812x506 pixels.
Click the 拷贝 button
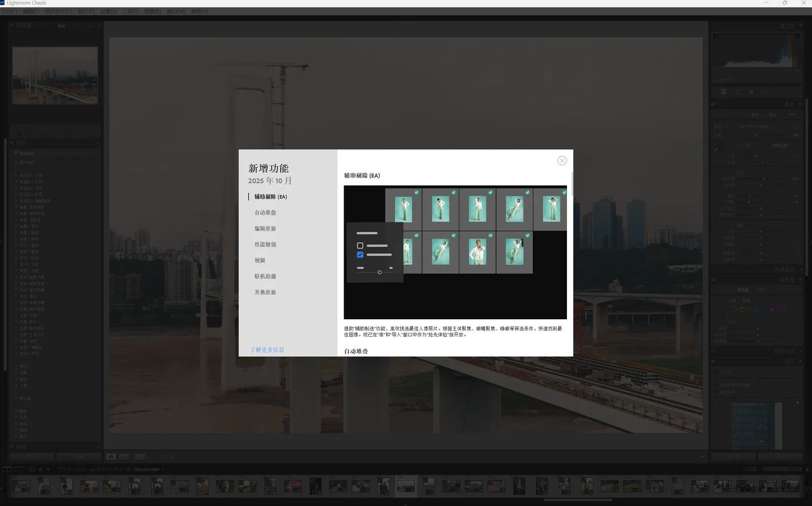pyautogui.click(x=30, y=456)
